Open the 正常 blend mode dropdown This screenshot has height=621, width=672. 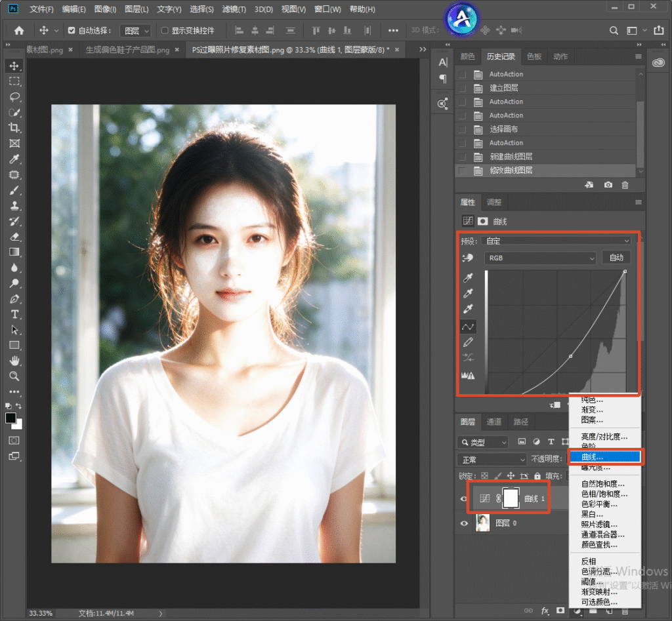pos(492,460)
